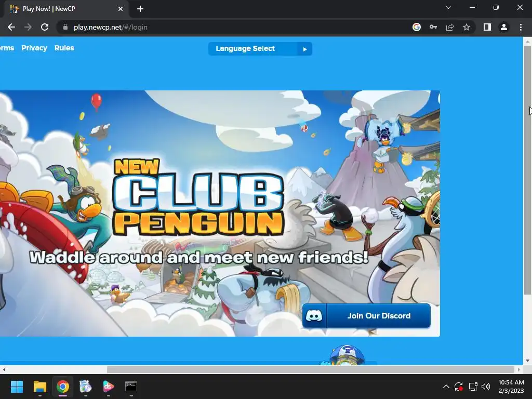Screen dimensions: 532x399
Task: Click the vertical scrollbar down arrow
Action: (527, 361)
